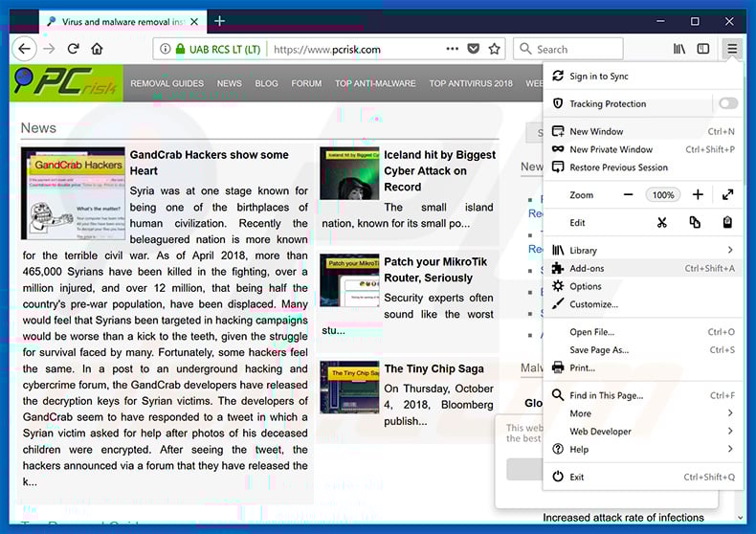The height and width of the screenshot is (534, 756).
Task: Open NEWS in the site navigation
Action: coord(230,83)
